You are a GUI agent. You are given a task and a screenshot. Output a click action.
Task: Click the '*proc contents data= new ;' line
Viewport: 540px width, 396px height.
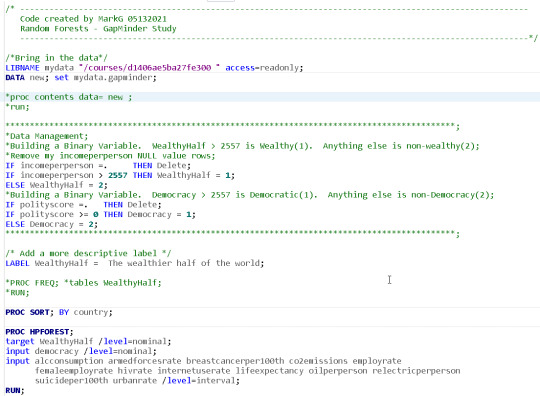tap(69, 97)
